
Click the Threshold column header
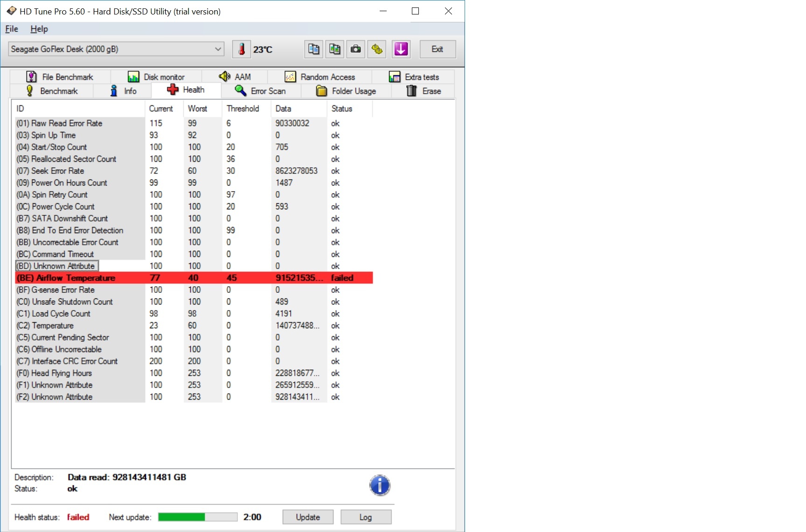tap(247, 109)
